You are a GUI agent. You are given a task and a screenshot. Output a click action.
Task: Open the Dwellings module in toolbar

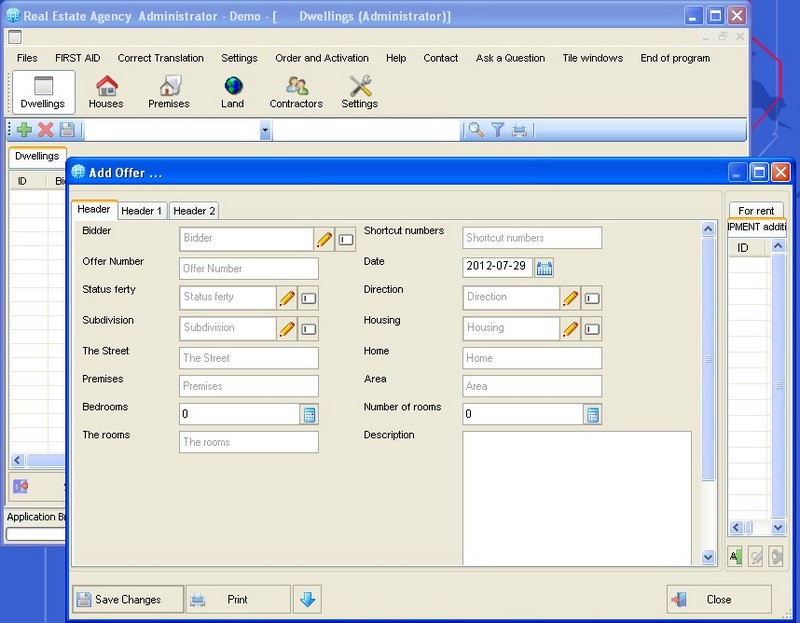[43, 92]
